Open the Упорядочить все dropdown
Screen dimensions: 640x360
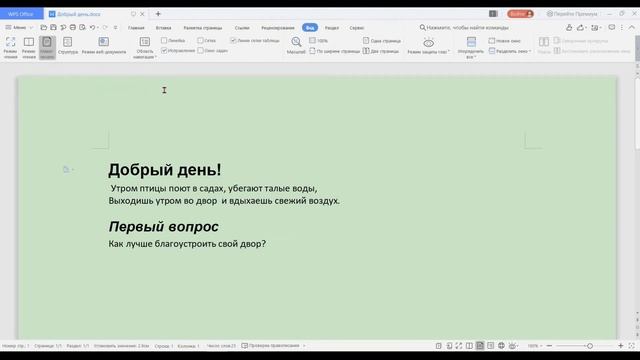coord(471,47)
